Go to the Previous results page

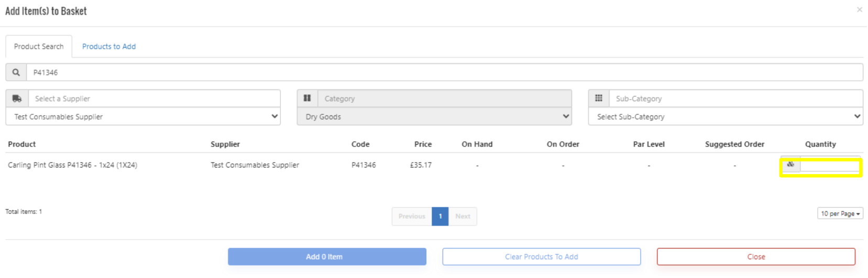click(412, 216)
